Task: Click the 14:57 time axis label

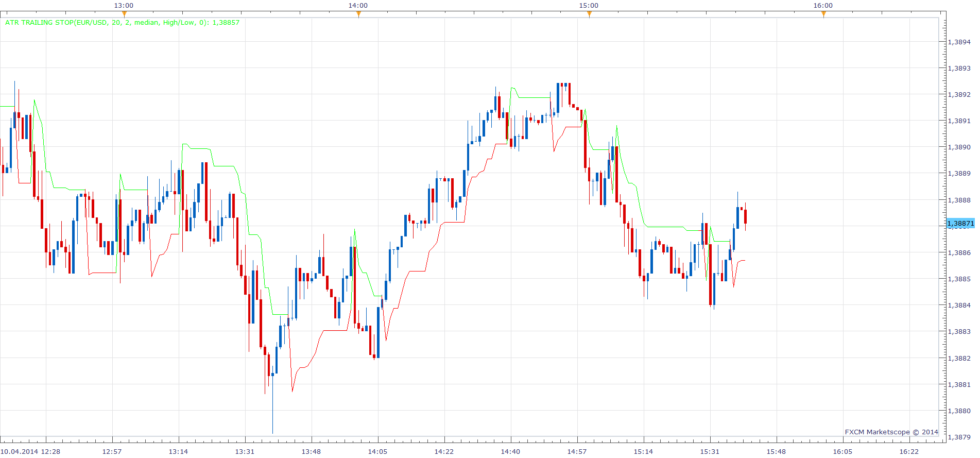Action: click(577, 452)
